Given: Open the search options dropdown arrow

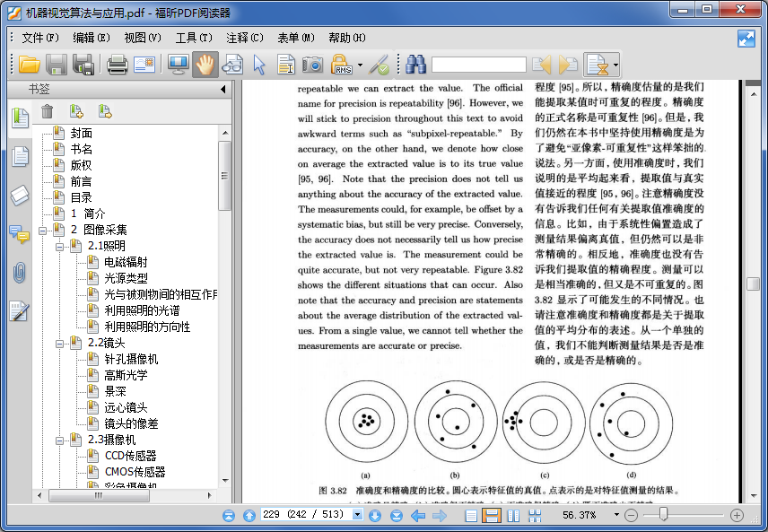Looking at the screenshot, I should point(615,65).
